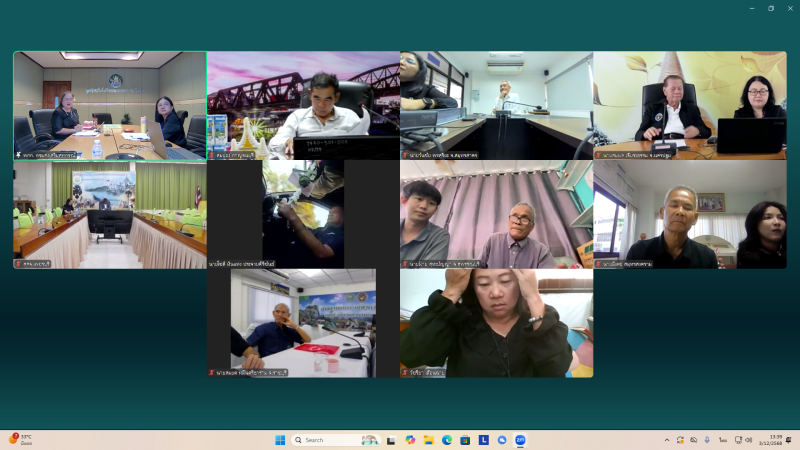Switch the Thai input language indicator
The image size is (800, 450).
(721, 440)
